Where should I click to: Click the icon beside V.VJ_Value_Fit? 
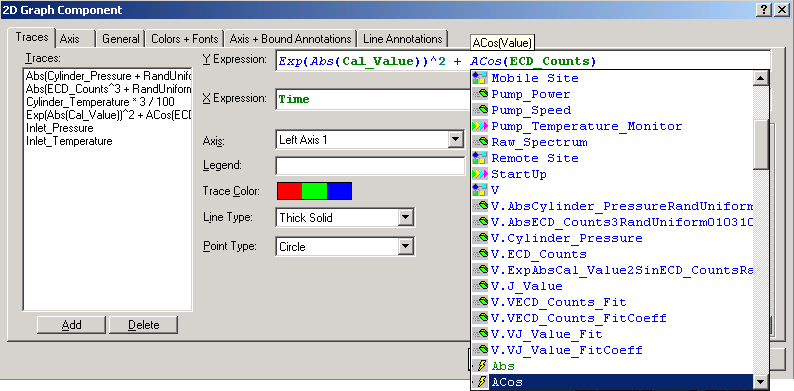(480, 334)
